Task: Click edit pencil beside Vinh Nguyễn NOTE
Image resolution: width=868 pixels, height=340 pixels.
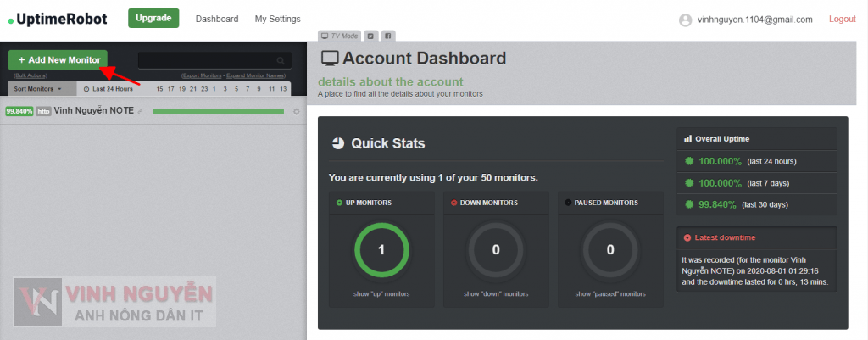Action: point(141,111)
